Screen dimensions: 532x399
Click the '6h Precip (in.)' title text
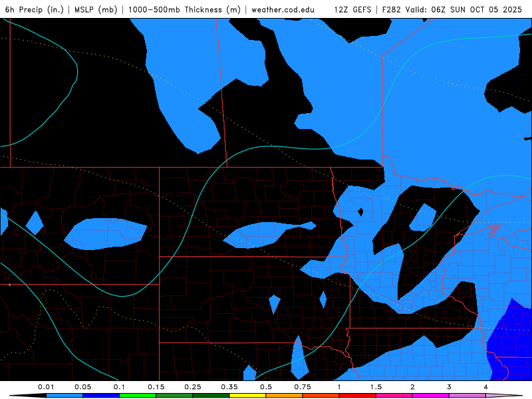click(x=35, y=9)
